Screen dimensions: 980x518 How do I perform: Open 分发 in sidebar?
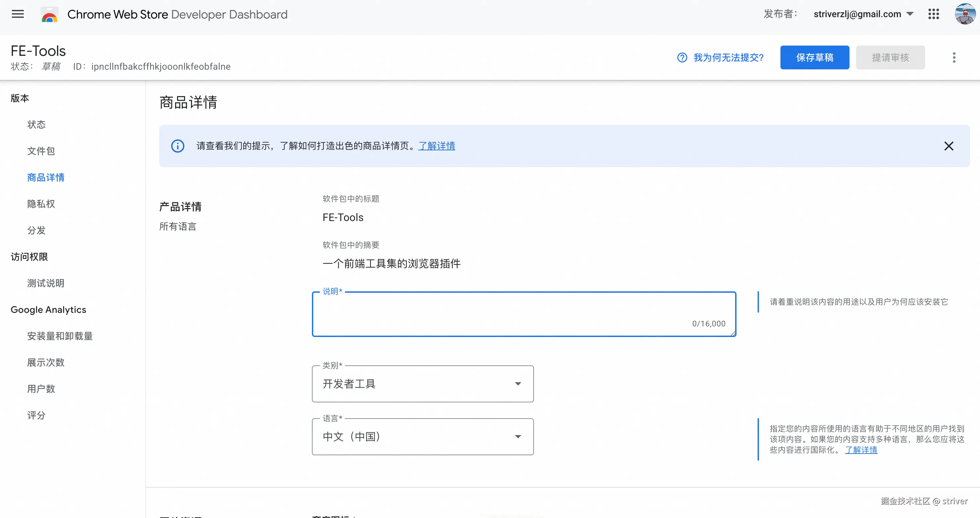(x=37, y=231)
